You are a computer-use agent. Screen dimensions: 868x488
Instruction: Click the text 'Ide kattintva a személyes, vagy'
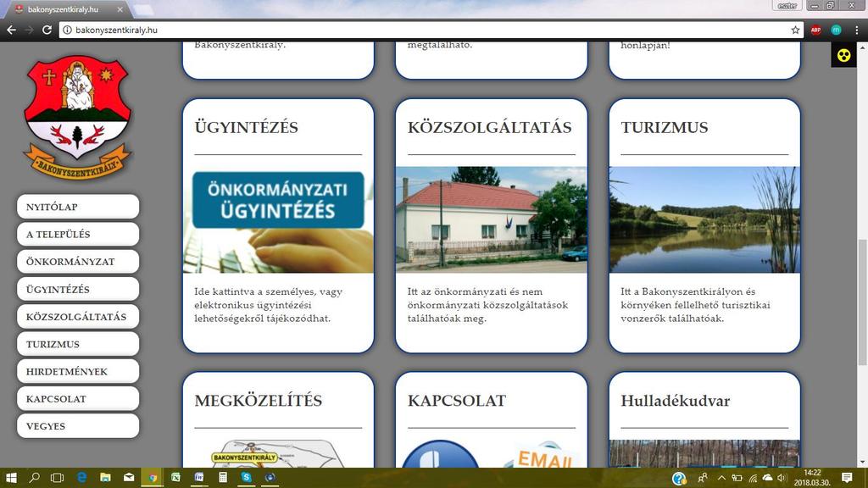tap(268, 291)
